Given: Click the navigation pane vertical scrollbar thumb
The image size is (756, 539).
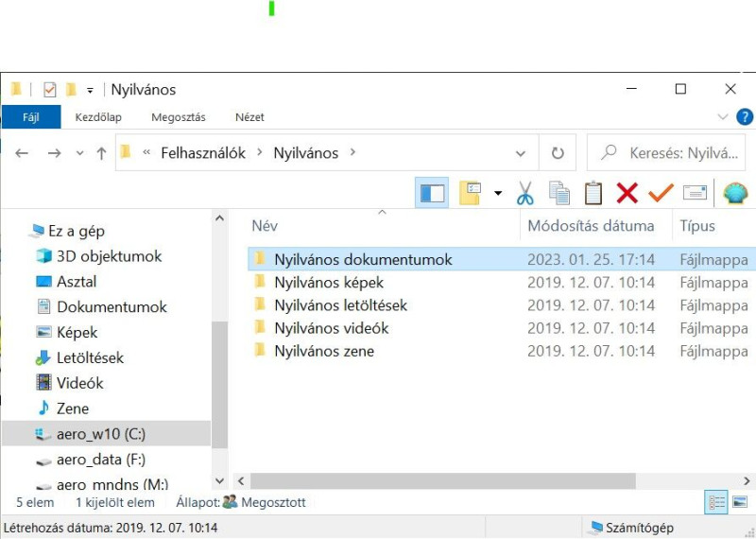Looking at the screenshot, I should (220, 385).
